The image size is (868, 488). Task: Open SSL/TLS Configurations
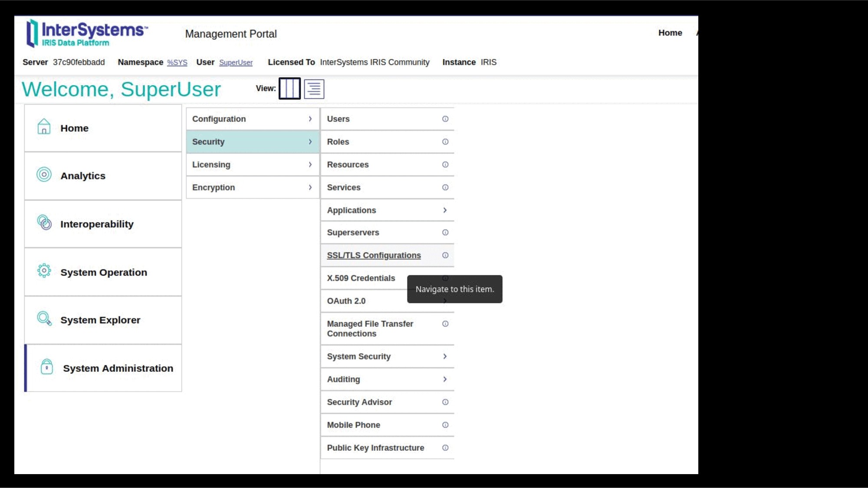(x=374, y=255)
